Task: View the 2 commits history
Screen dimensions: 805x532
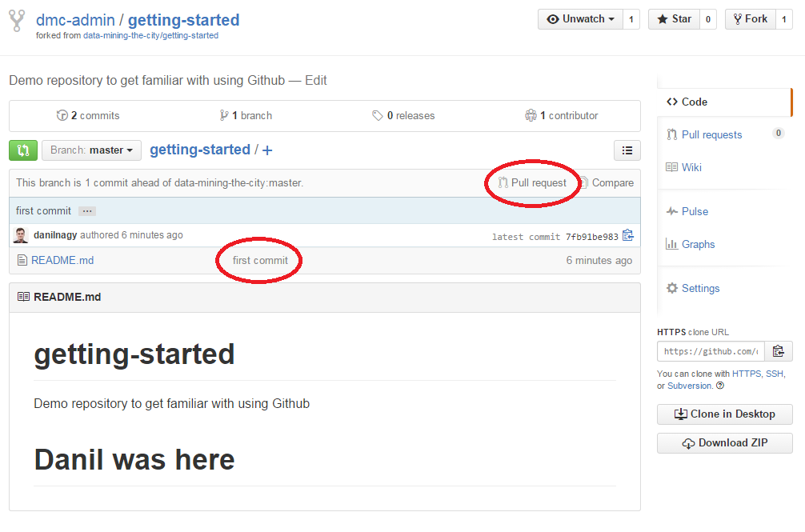Action: coord(88,115)
